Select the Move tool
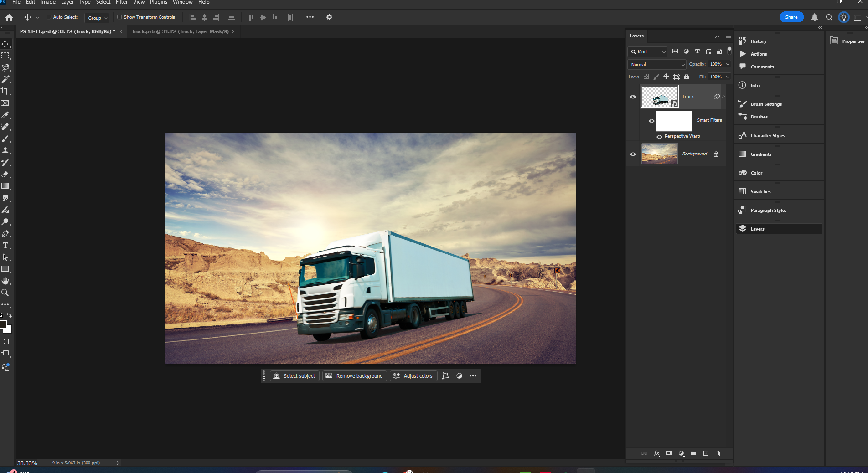This screenshot has height=473, width=868. click(x=5, y=44)
